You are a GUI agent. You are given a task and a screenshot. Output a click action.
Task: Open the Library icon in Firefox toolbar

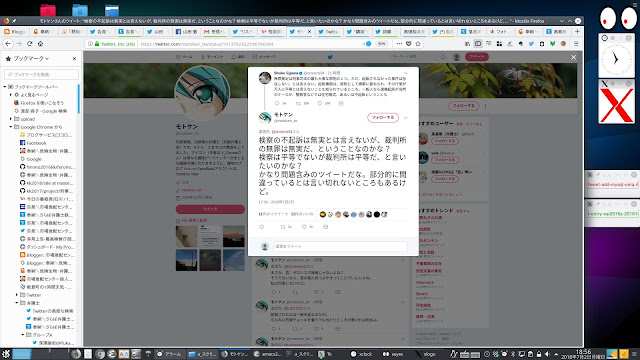click(468, 44)
